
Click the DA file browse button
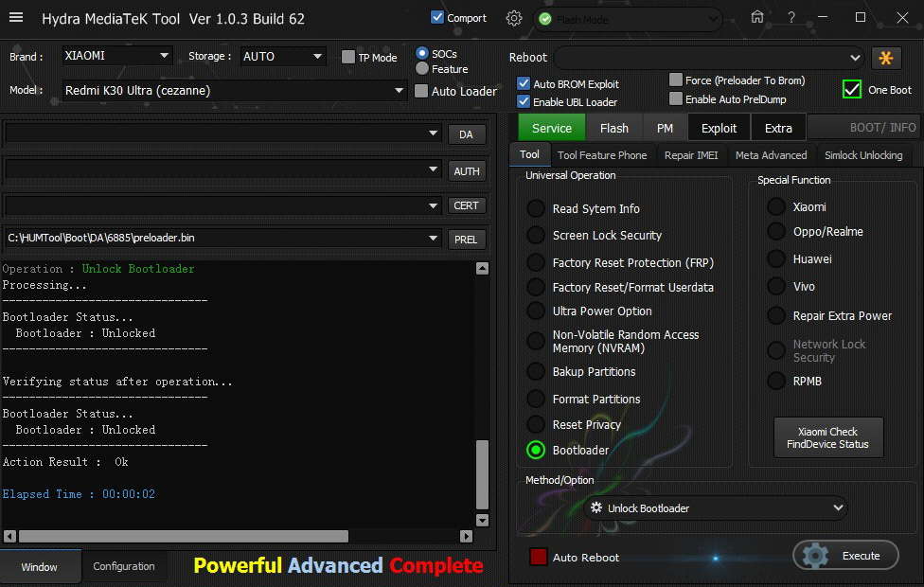pos(466,134)
